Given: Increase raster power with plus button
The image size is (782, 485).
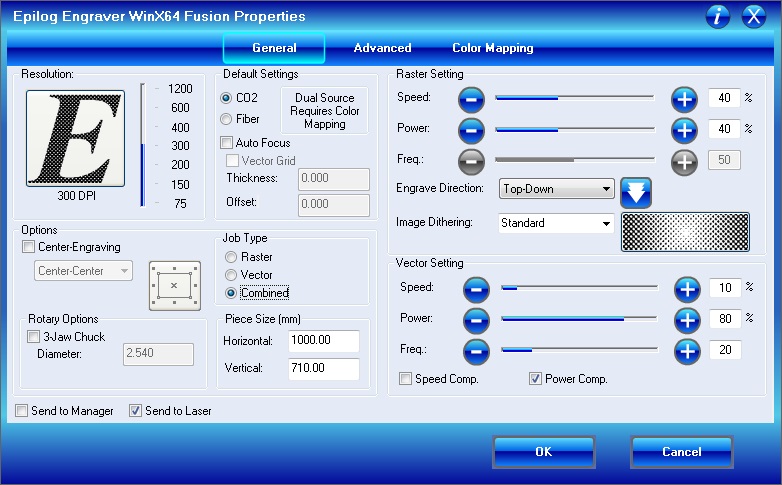Looking at the screenshot, I should [684, 131].
